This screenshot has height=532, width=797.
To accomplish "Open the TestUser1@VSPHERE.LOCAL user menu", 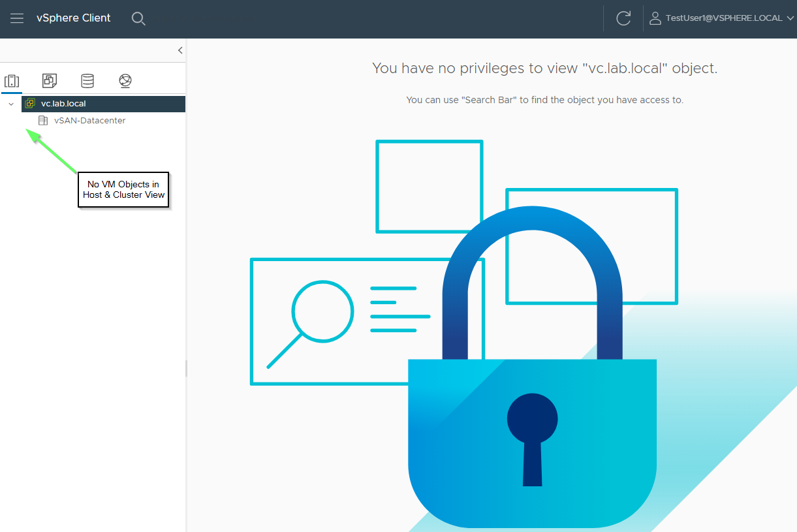I will pyautogui.click(x=721, y=18).
